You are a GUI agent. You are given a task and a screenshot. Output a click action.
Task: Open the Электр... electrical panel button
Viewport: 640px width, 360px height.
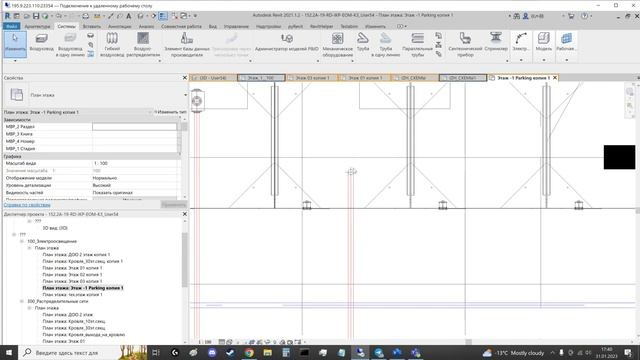pyautogui.click(x=521, y=42)
